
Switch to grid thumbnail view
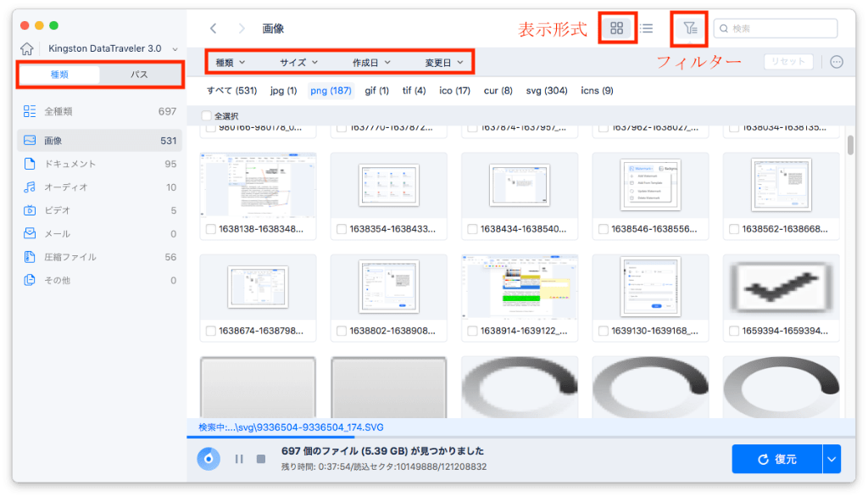(x=617, y=28)
